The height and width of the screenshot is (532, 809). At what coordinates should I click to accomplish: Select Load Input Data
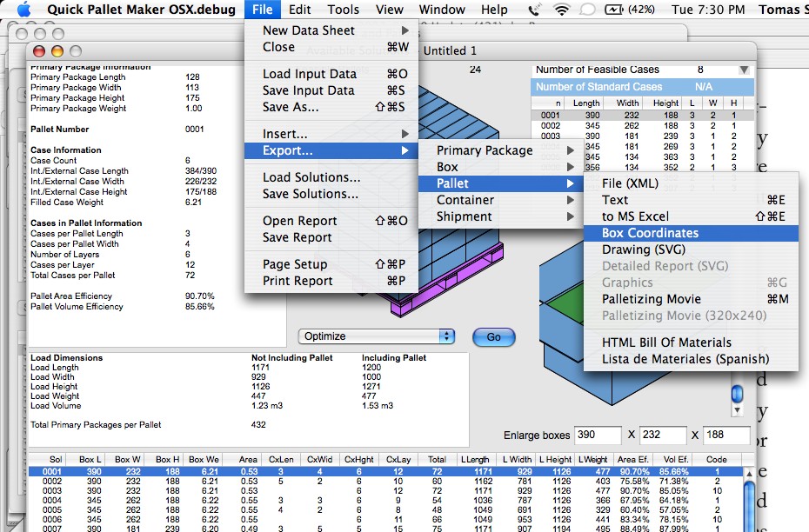331,74
